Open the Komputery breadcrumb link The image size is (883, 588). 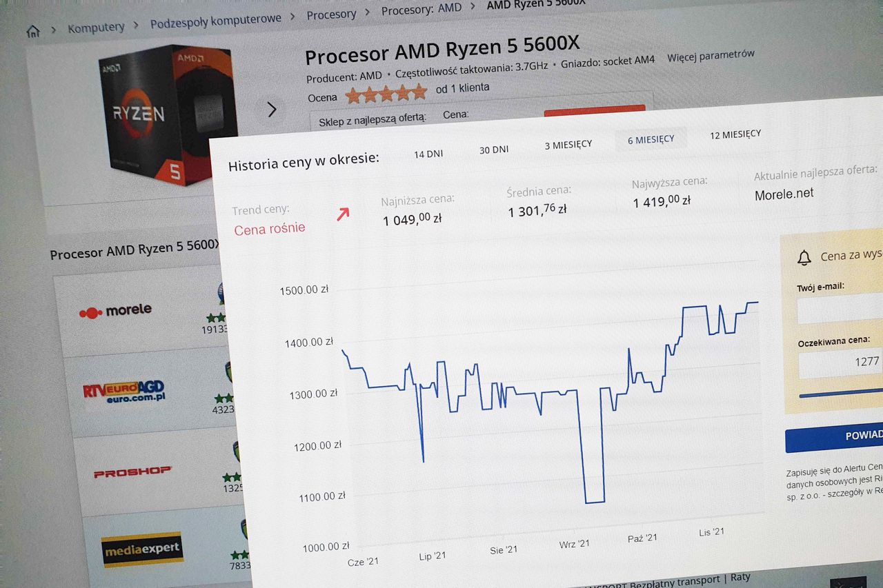click(x=96, y=28)
